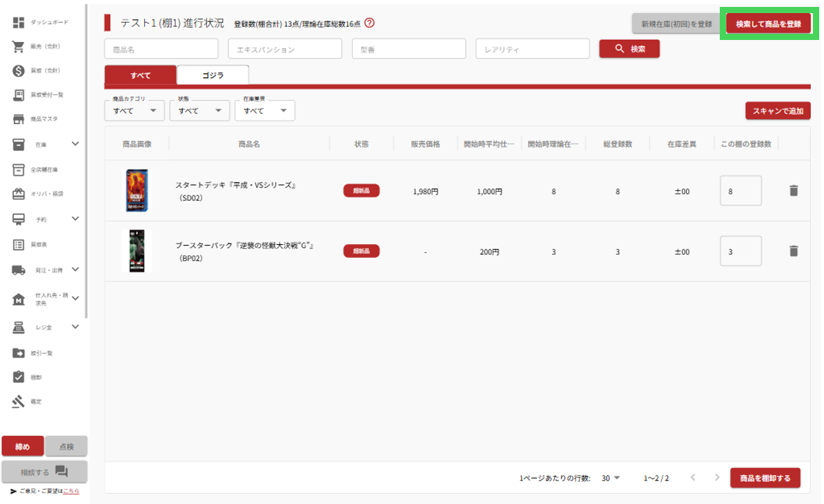824x504 pixels.
Task: Click trash icon for ブースターパック row
Action: (793, 251)
